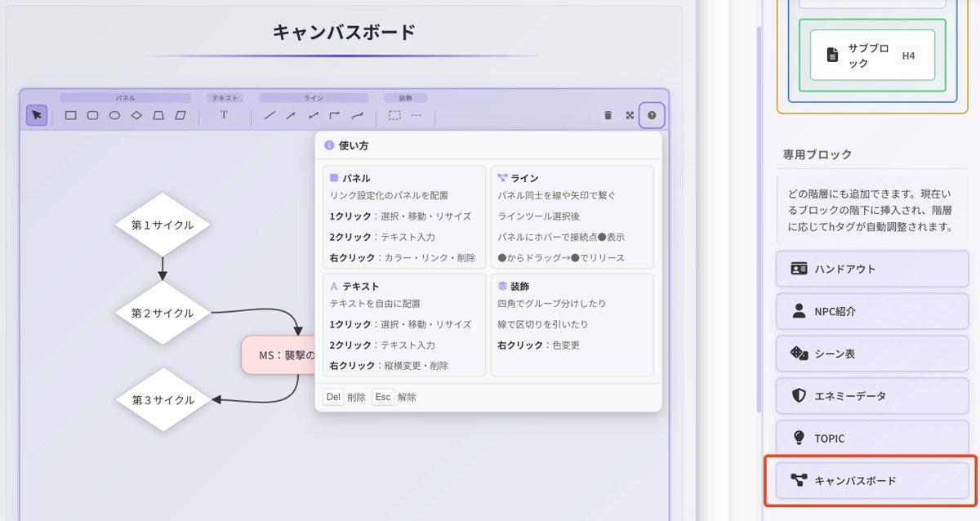Add an NPC紹介 block
The image size is (980, 521).
(x=872, y=311)
